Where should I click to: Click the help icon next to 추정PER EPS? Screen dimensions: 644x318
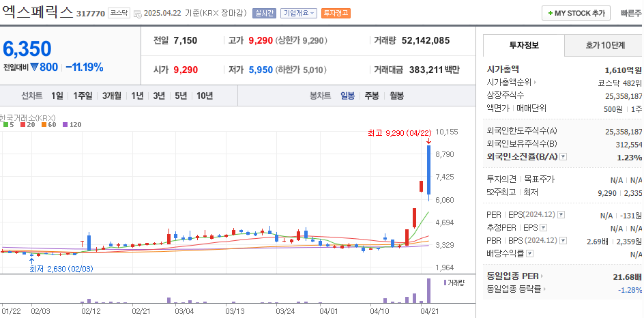tap(543, 228)
